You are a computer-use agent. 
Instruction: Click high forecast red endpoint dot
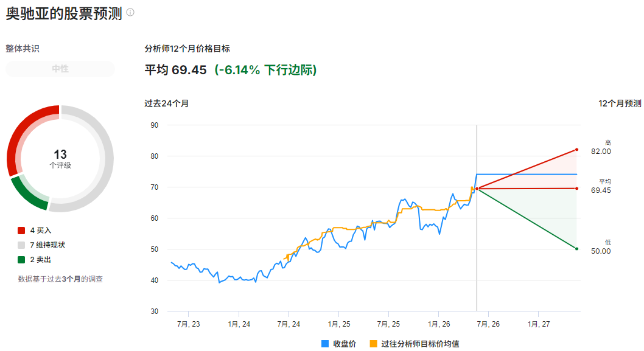(576, 150)
